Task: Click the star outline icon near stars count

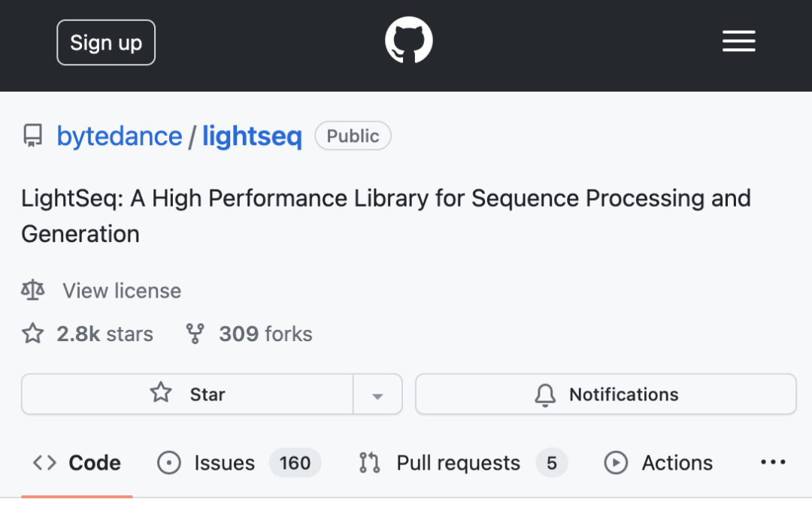Action: coord(32,333)
